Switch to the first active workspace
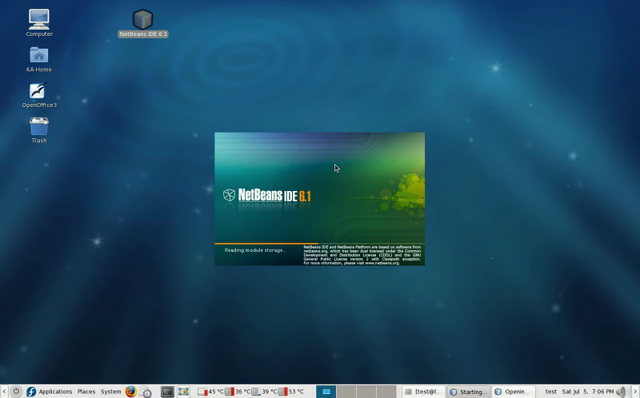The image size is (640, 398). click(x=326, y=391)
